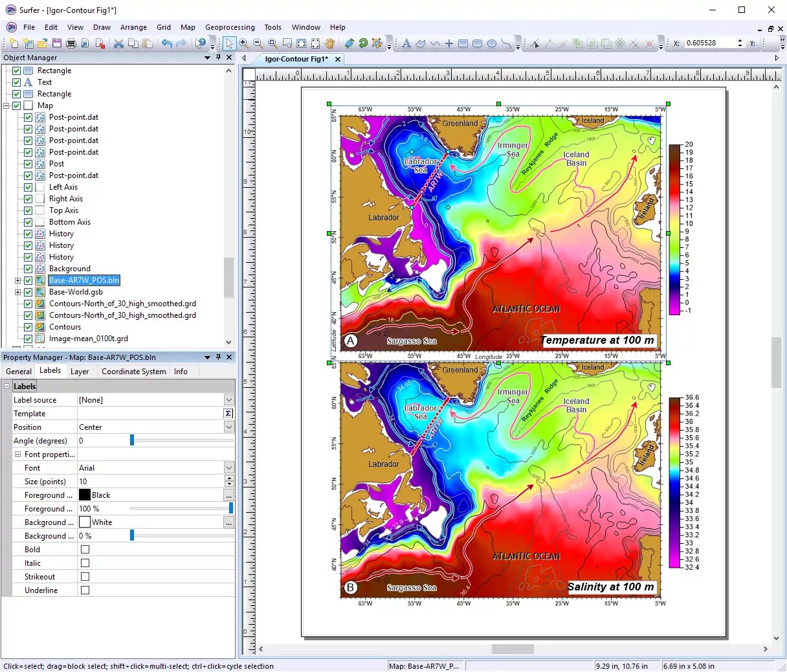Open the Font dropdown list
The image size is (787, 672).
click(228, 468)
